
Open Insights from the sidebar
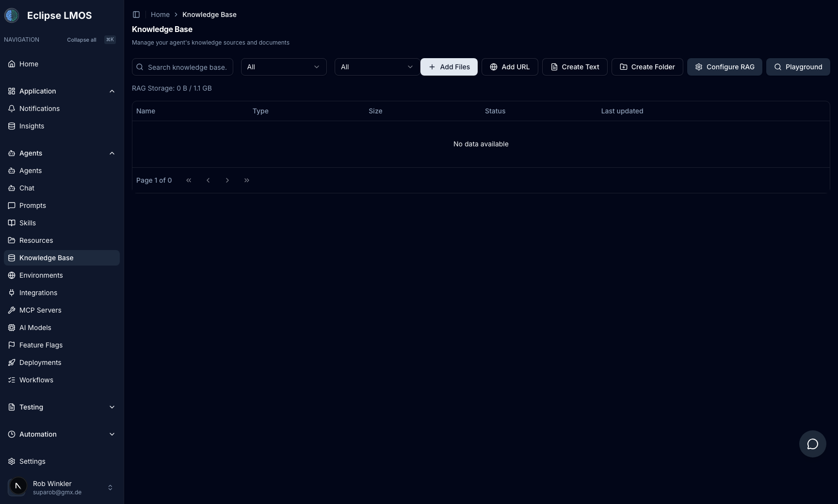62,126
